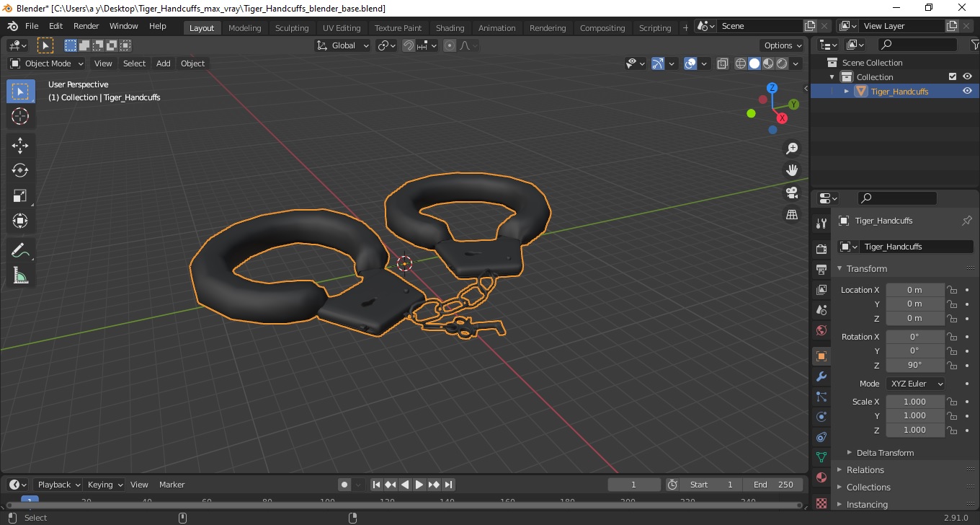Viewport: 980px width, 525px height.
Task: Open the Scene properties tab
Action: (821, 310)
